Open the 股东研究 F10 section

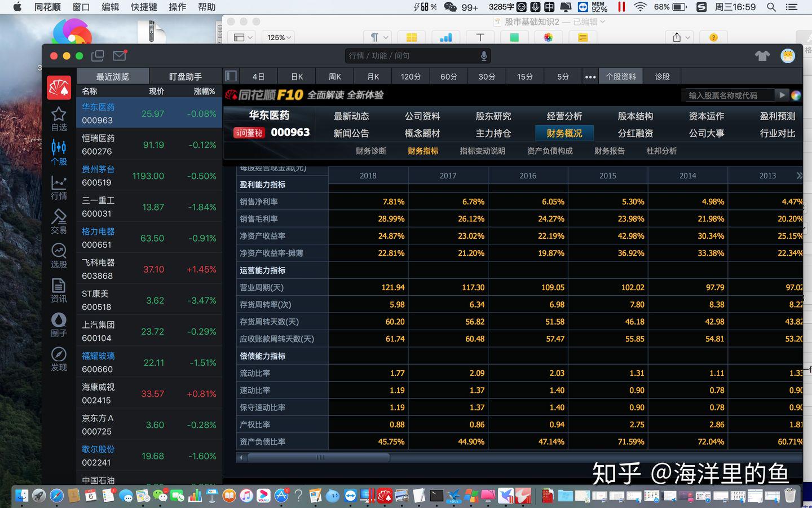[493, 116]
